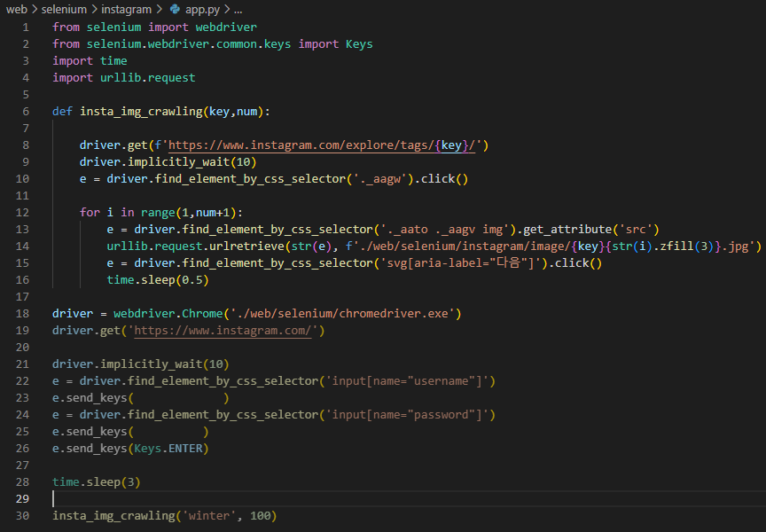This screenshot has width=766, height=532.
Task: Click line number 29 in the gutter
Action: [x=22, y=499]
